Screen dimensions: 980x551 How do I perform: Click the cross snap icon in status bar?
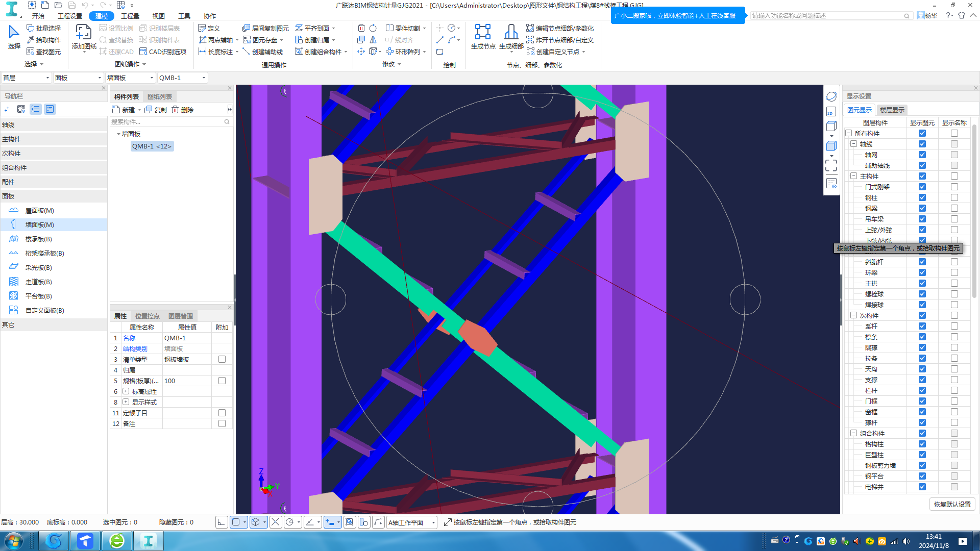[276, 522]
